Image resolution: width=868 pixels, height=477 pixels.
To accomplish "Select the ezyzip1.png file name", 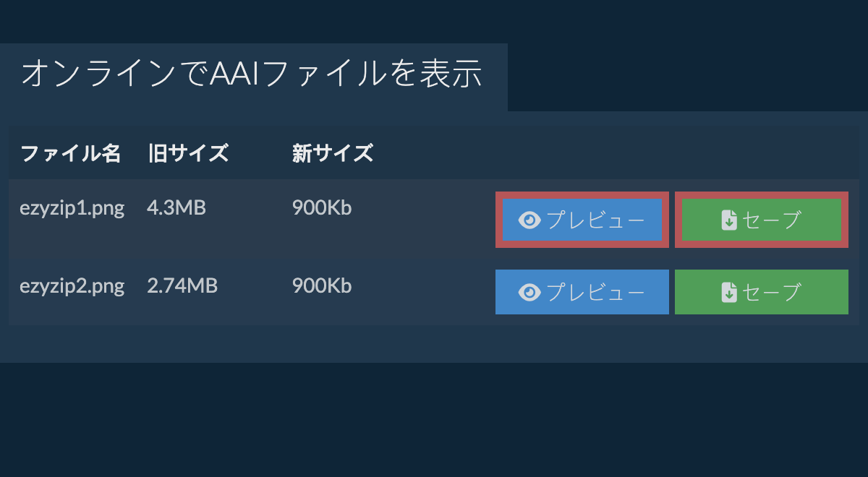I will pyautogui.click(x=72, y=209).
